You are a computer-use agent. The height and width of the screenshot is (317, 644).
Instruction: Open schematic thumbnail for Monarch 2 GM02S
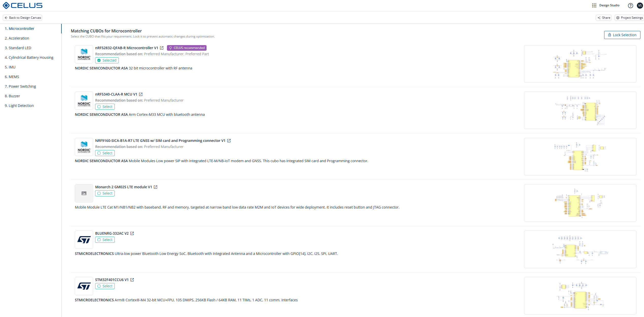580,203
